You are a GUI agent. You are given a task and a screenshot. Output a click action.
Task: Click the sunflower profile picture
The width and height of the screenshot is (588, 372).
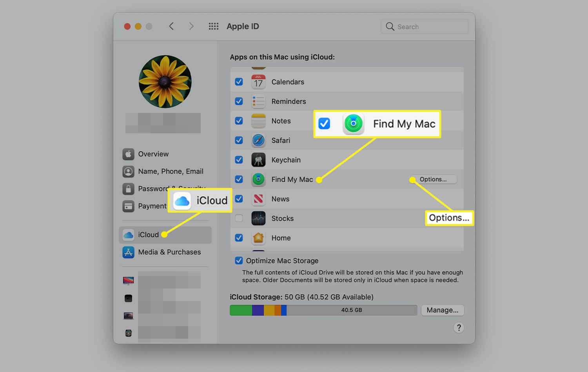click(x=165, y=82)
